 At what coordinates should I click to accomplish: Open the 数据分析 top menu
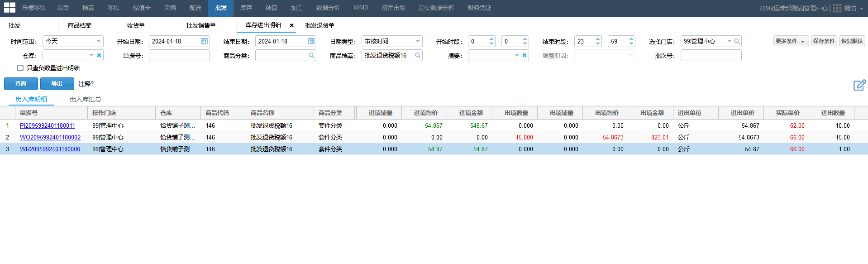click(328, 8)
